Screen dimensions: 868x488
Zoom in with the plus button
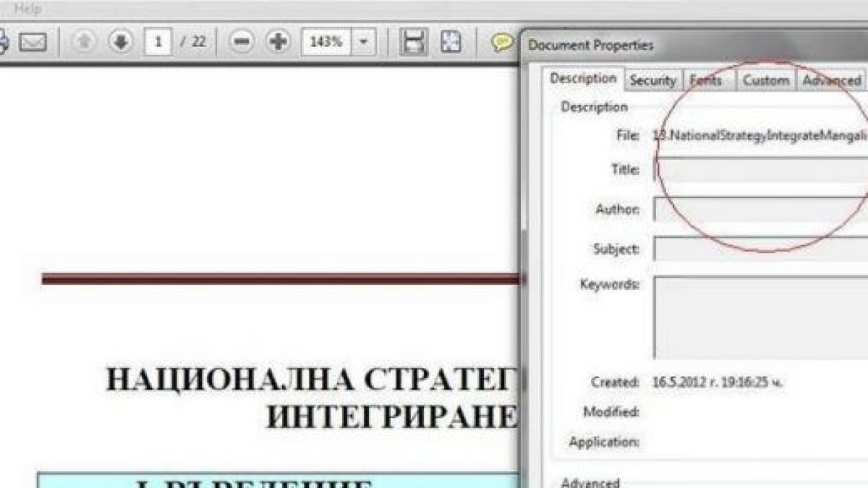tap(278, 42)
